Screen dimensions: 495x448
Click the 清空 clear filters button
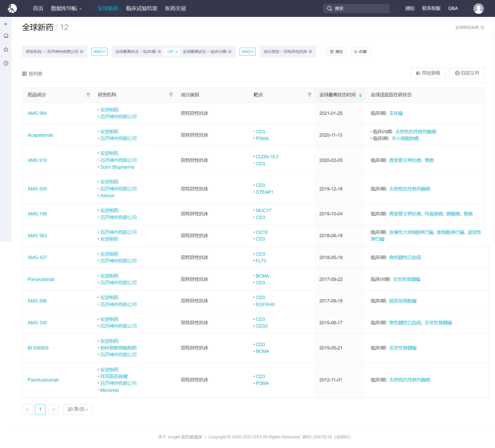[x=336, y=52]
